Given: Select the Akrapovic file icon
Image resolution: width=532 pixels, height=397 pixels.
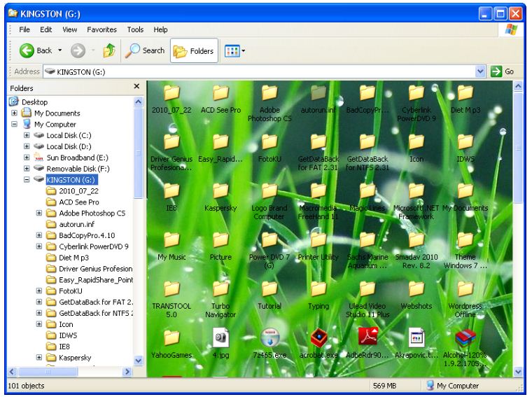Looking at the screenshot, I should coord(416,338).
